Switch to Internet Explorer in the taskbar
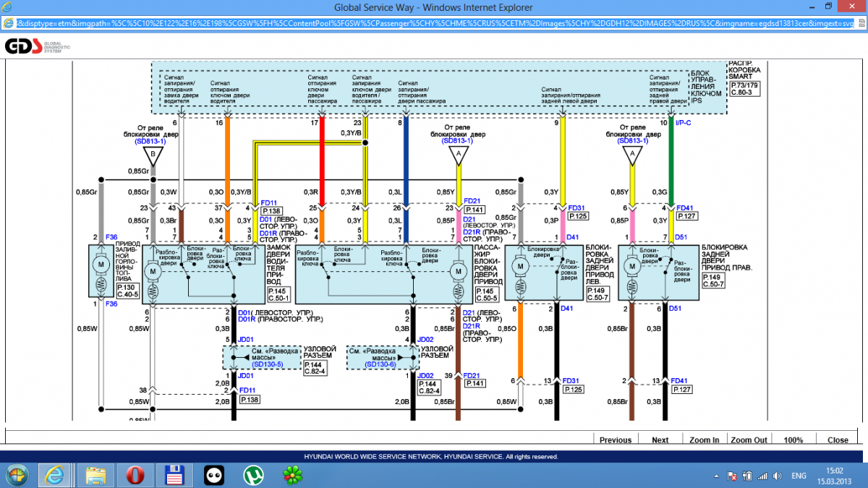This screenshot has width=868, height=488. (54, 475)
